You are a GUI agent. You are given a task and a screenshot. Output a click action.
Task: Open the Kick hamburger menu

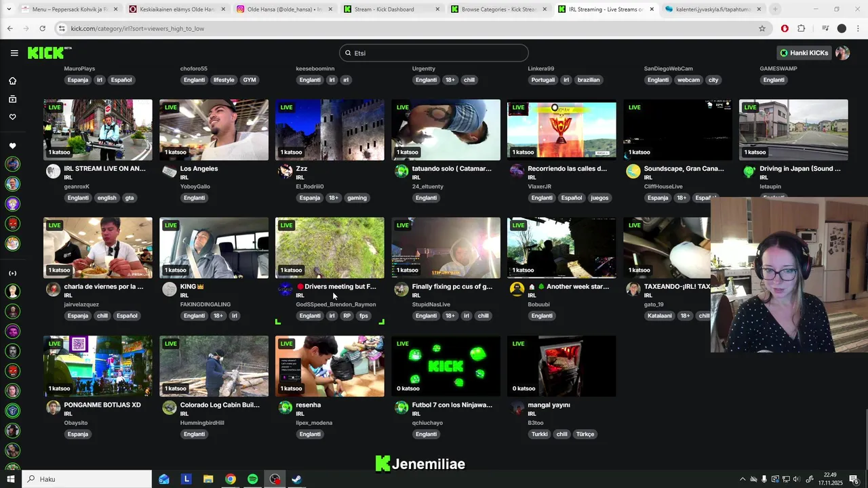coord(14,53)
